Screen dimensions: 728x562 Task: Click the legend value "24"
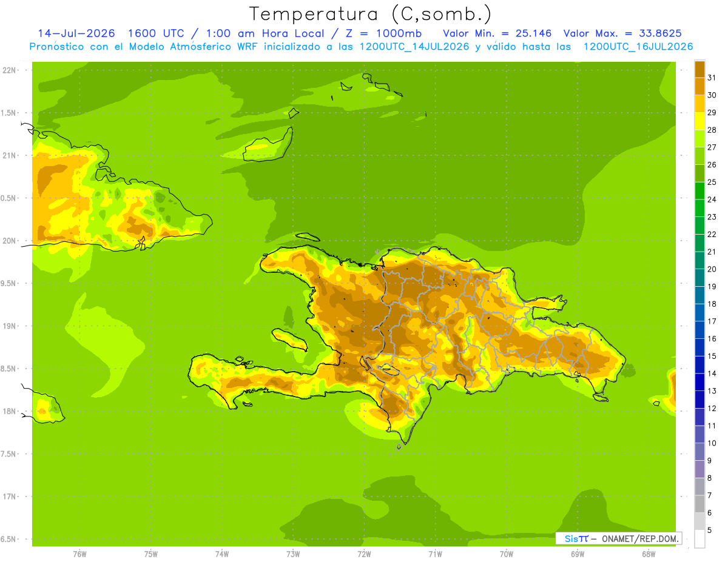click(712, 199)
